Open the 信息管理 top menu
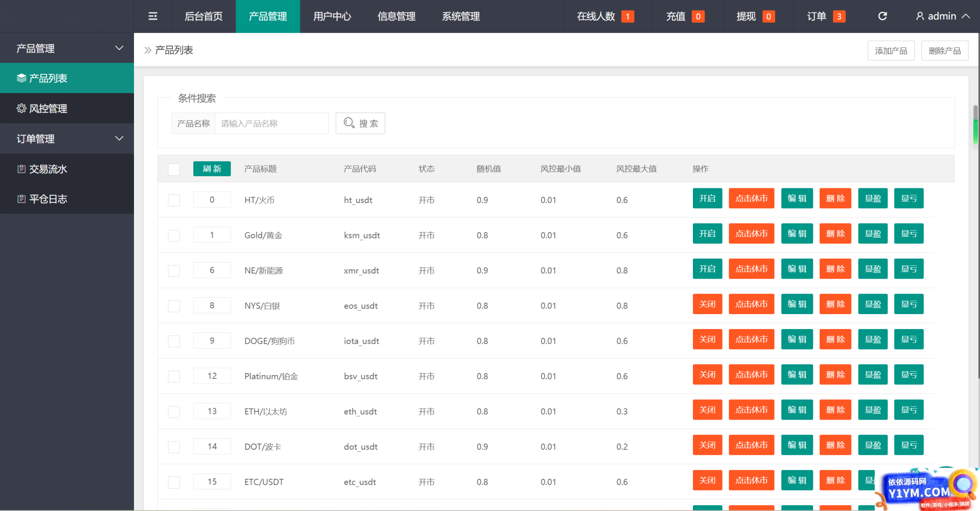 click(396, 16)
